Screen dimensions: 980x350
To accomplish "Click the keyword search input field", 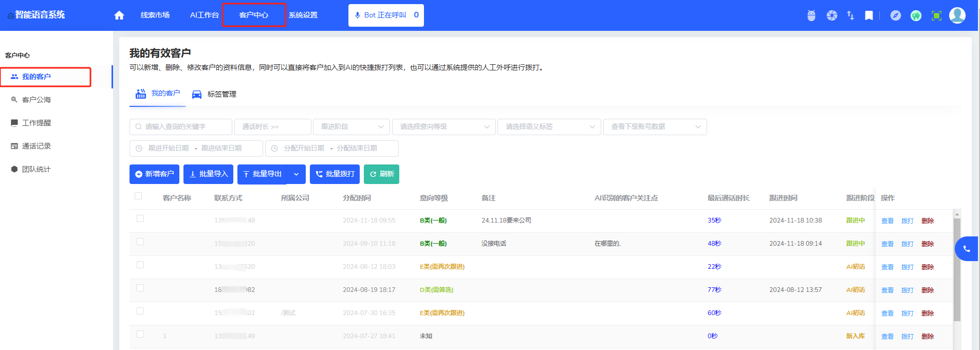I will pyautogui.click(x=181, y=127).
